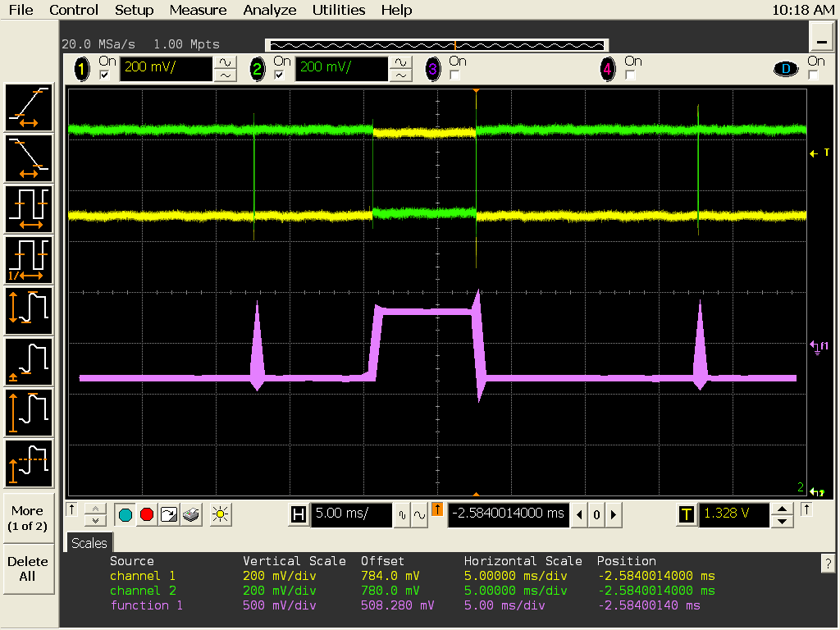The width and height of the screenshot is (840, 630).
Task: Click the sun-shaped display intensity icon
Action: (x=220, y=515)
